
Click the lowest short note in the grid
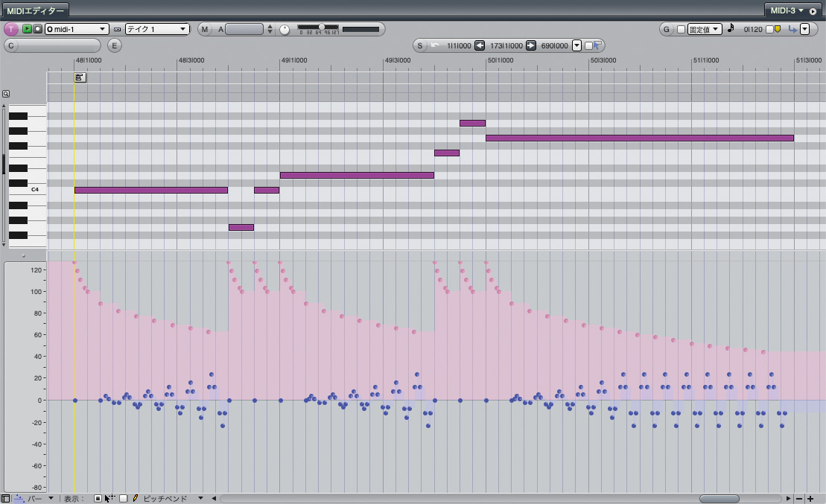241,228
